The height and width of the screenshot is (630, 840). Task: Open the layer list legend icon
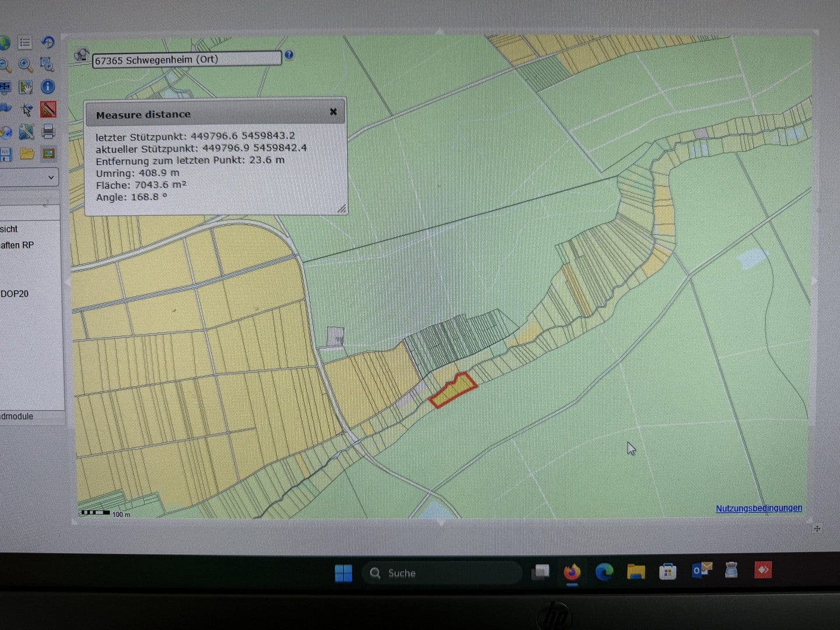[24, 43]
